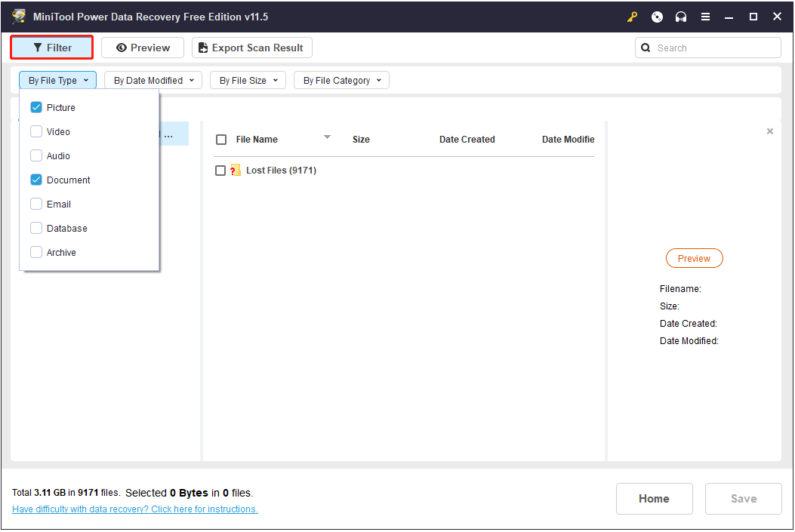Viewport: 795px width, 532px height.
Task: Click the key register icon
Action: pos(632,17)
